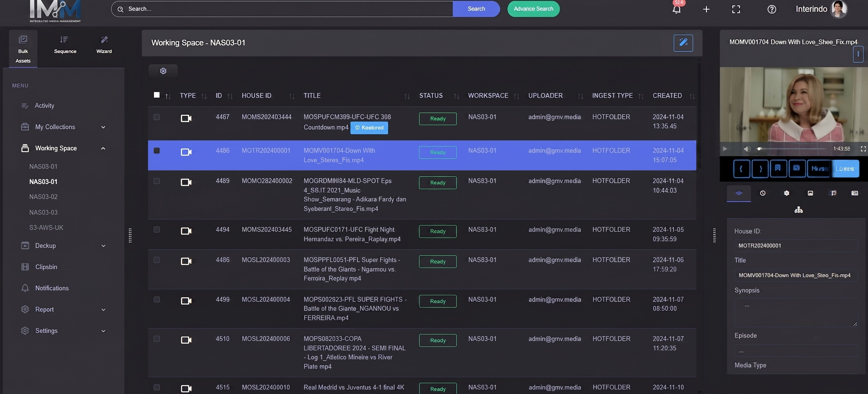The height and width of the screenshot is (394, 868).
Task: Click the highlighted blue button right of mark controls
Action: pyautogui.click(x=845, y=169)
